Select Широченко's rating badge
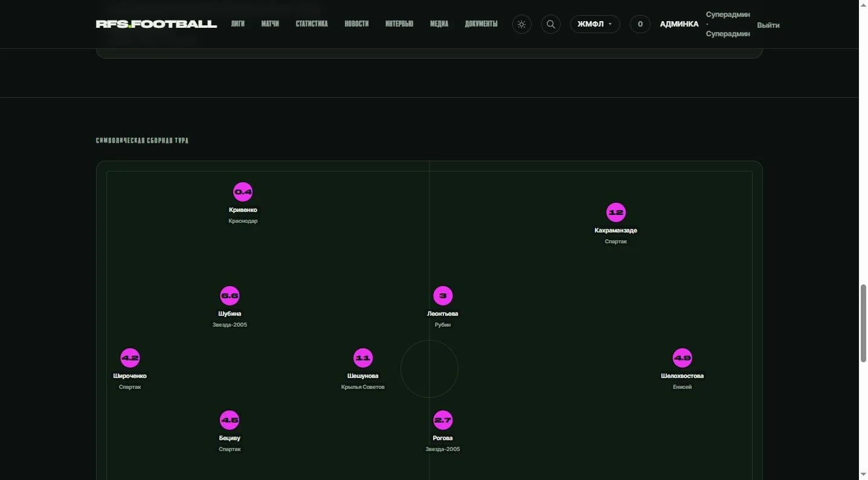This screenshot has width=868, height=480. [x=130, y=358]
